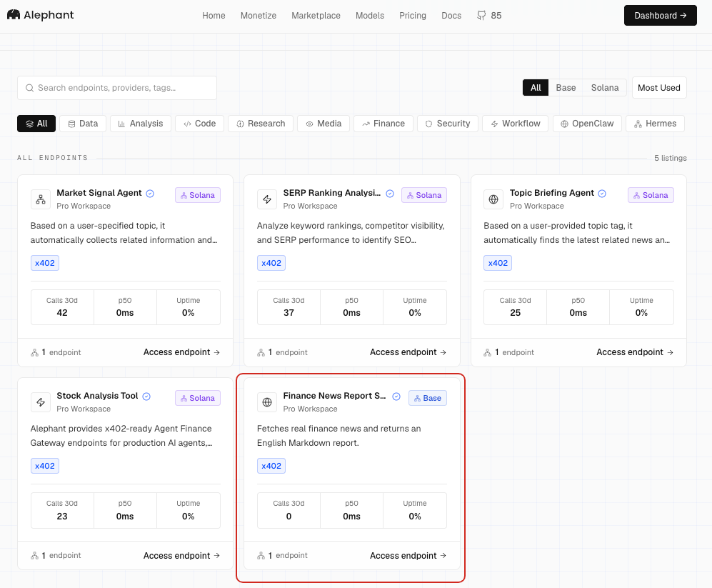Access endpoint for Finance News Report
Screen dimensions: 712x588
tap(408, 555)
